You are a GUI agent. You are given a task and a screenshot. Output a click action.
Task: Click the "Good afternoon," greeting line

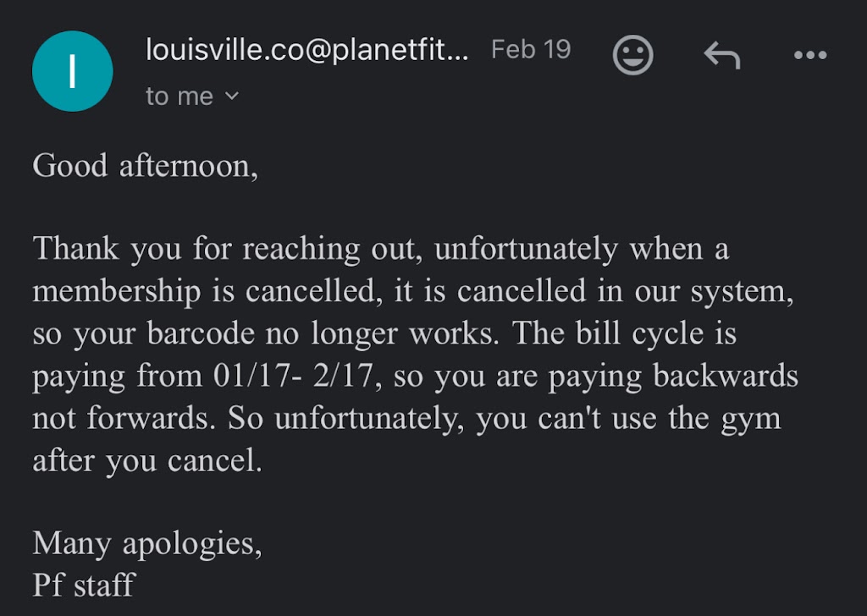pos(145,165)
